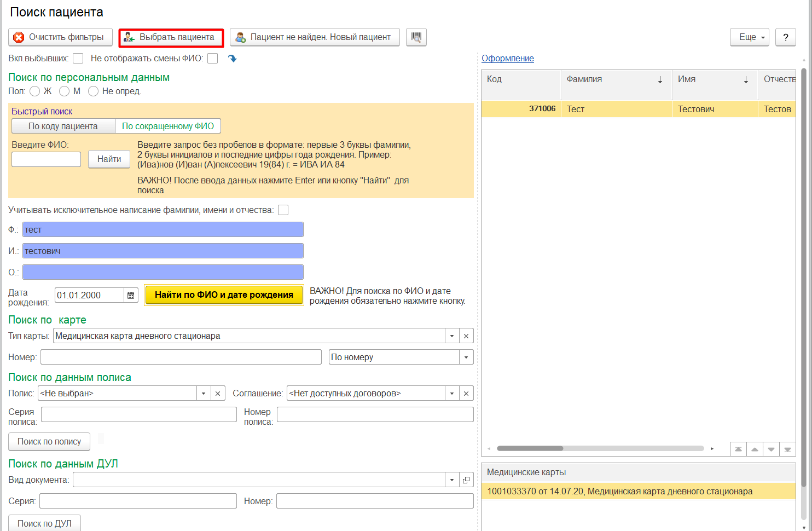
Task: Clear the Полис field with X
Action: tap(218, 394)
